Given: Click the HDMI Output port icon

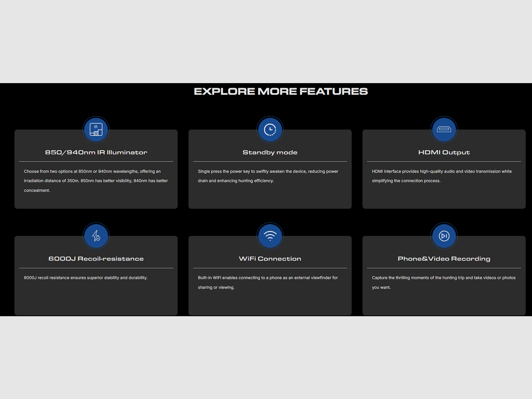Looking at the screenshot, I should pos(444,130).
